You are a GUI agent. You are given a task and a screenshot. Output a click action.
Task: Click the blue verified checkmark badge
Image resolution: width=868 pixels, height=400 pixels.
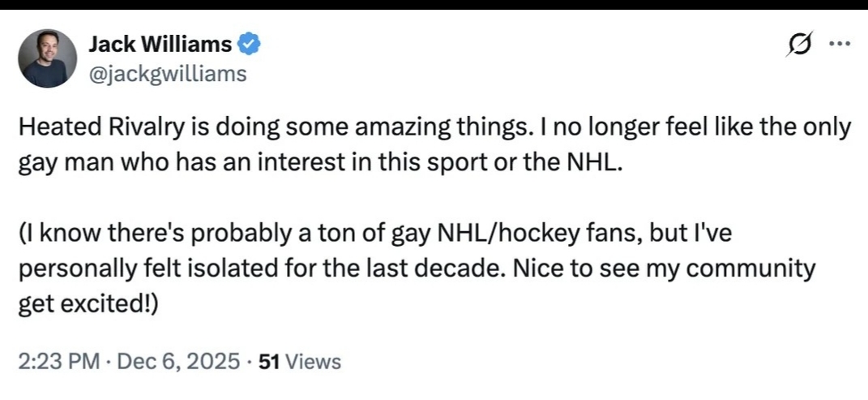click(249, 44)
